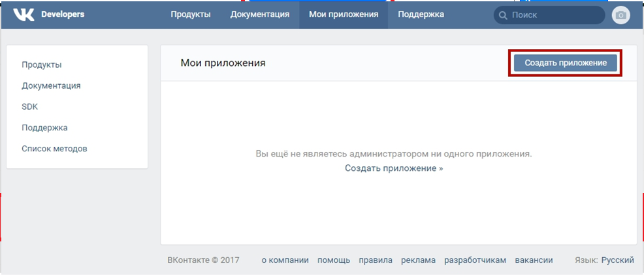Focus the Поиск search field
644x276 pixels.
point(549,15)
